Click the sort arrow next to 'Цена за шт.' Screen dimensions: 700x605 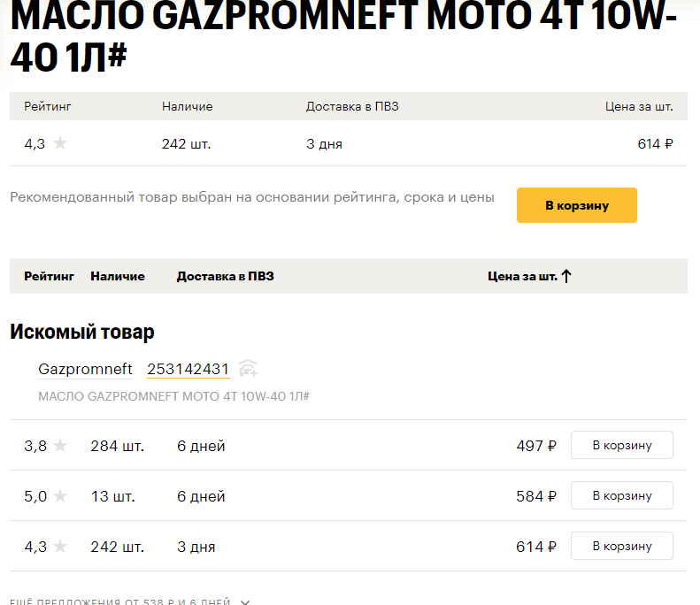[566, 276]
